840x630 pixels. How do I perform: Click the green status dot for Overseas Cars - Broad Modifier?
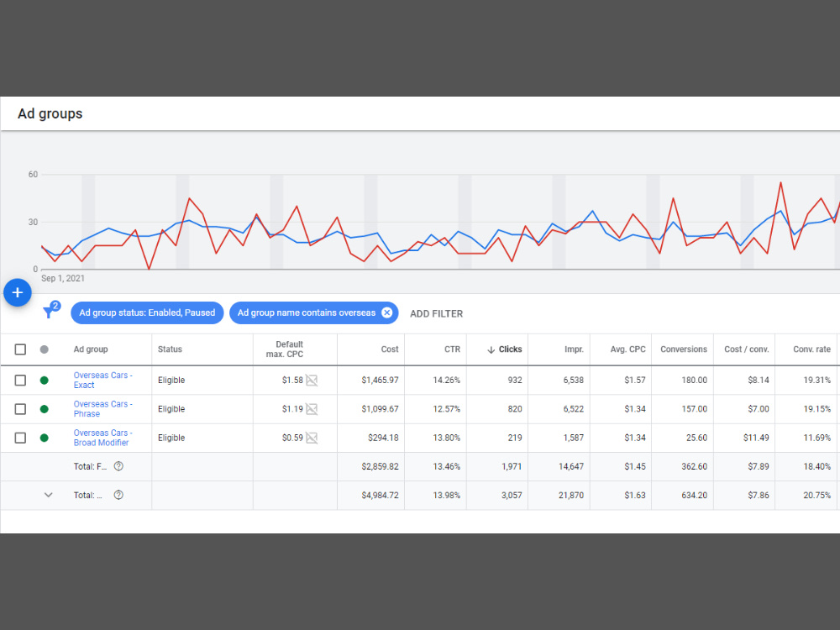pyautogui.click(x=45, y=438)
